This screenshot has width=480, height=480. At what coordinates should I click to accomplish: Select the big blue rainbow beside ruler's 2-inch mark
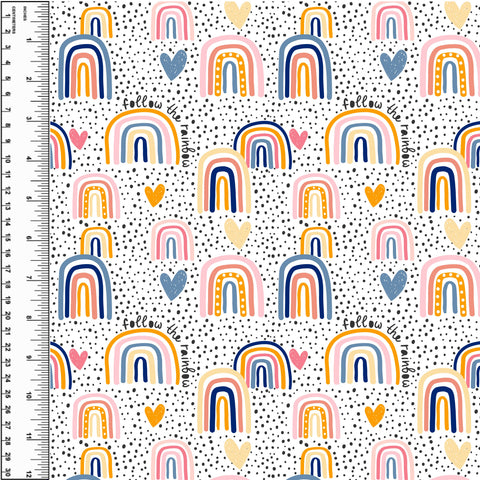click(85, 67)
